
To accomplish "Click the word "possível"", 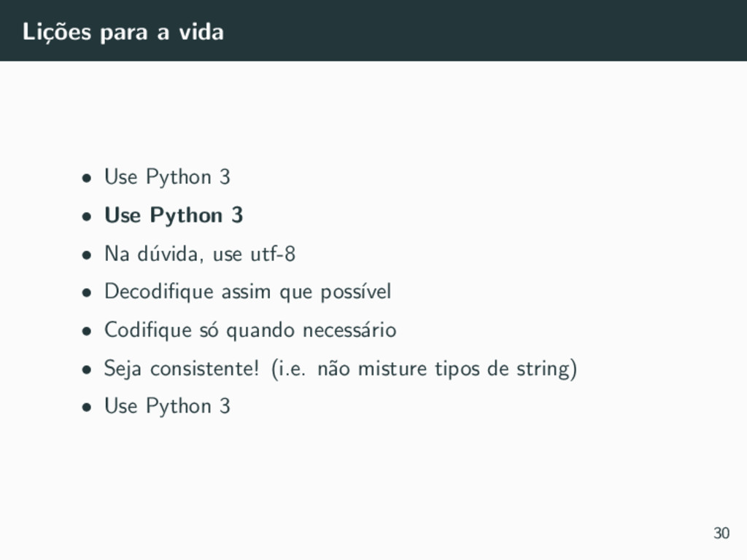I will click(x=356, y=292).
